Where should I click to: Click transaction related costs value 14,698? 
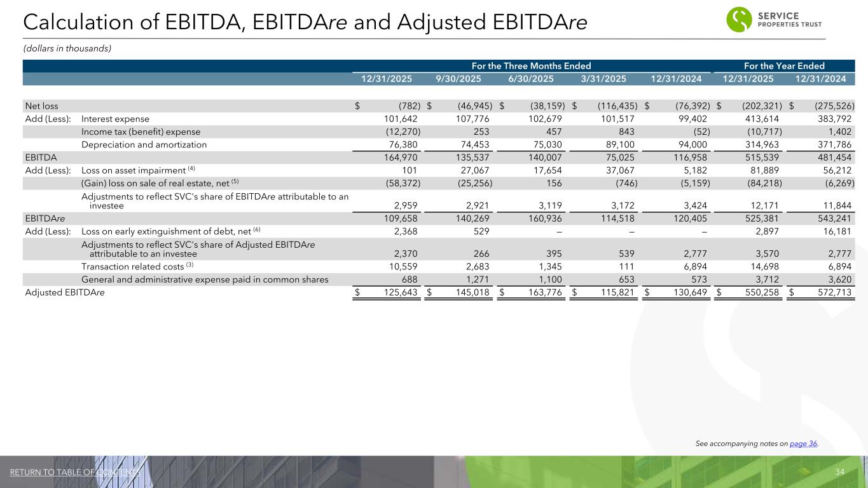765,268
